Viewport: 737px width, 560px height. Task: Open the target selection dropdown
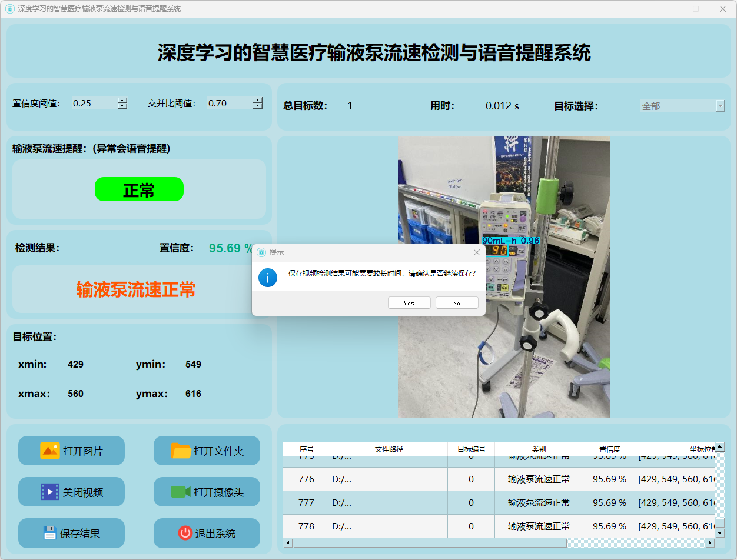(x=720, y=106)
